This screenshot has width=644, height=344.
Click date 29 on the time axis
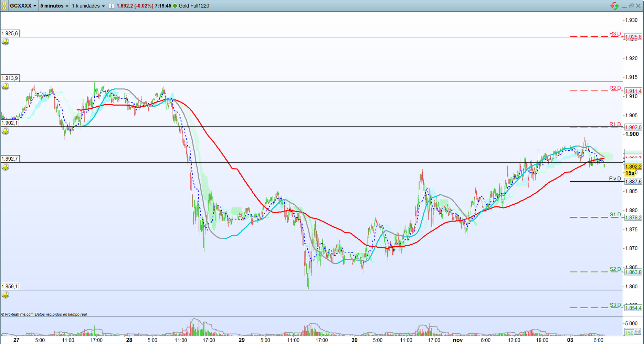coord(242,340)
